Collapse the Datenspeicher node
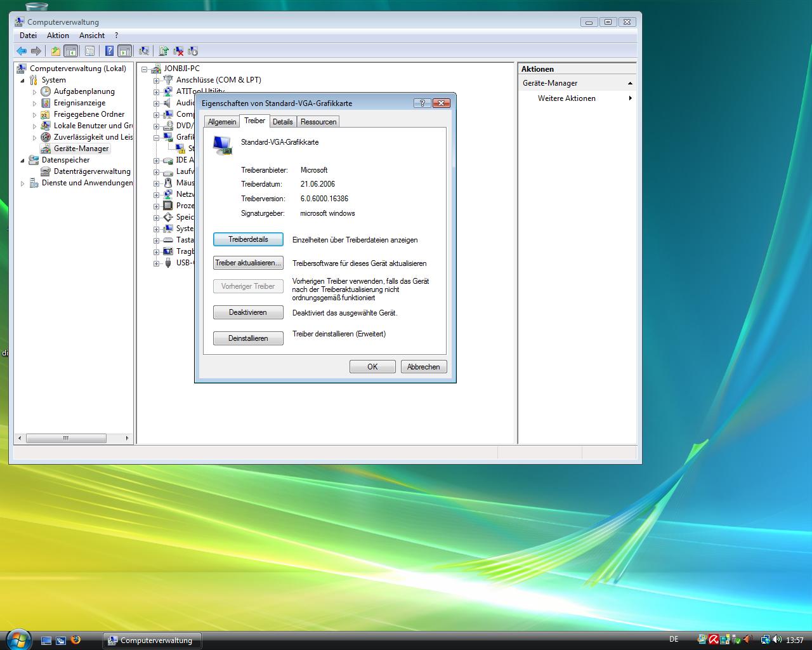This screenshot has width=812, height=650. 23,161
